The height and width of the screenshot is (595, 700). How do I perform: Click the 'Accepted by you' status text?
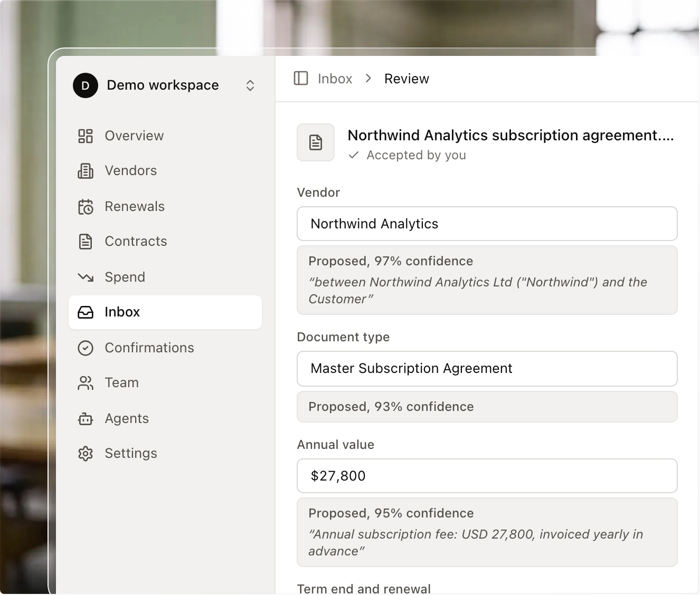pyautogui.click(x=416, y=155)
